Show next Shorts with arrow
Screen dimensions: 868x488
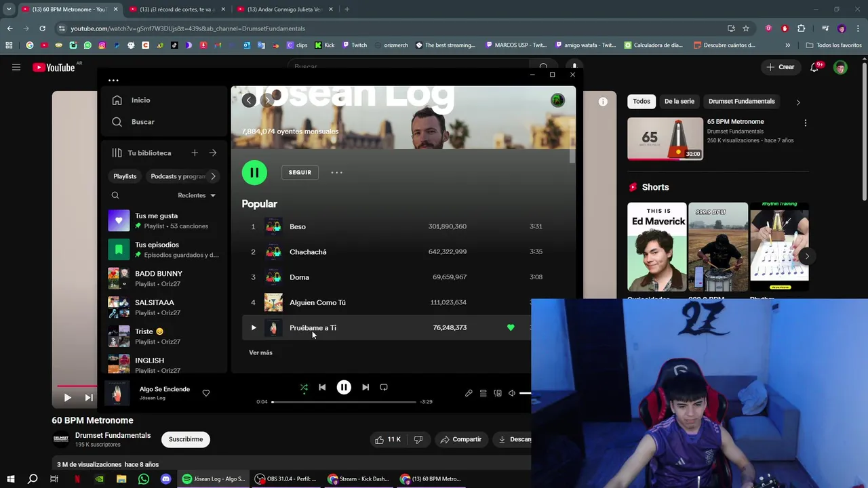point(807,256)
